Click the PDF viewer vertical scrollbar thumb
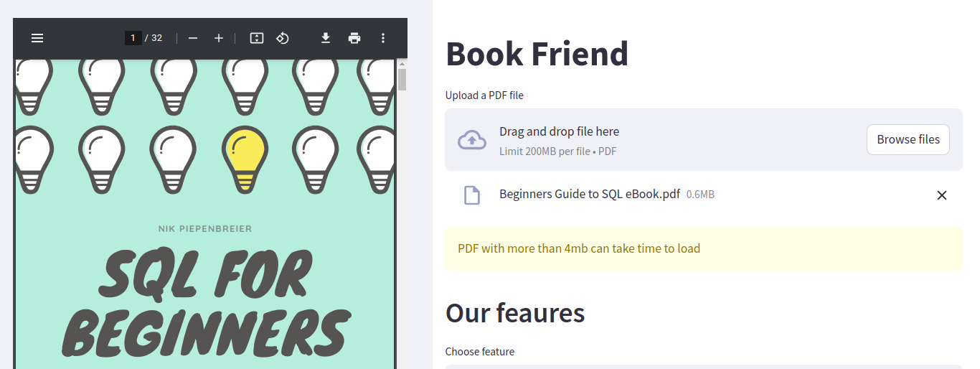The width and height of the screenshot is (980, 369). click(x=402, y=79)
